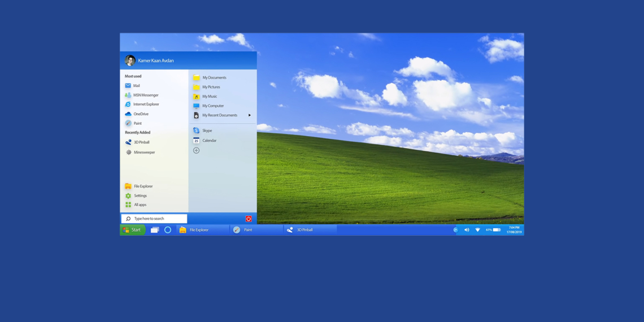The height and width of the screenshot is (322, 644).
Task: Open the Cortana circle icon on taskbar
Action: (168, 230)
